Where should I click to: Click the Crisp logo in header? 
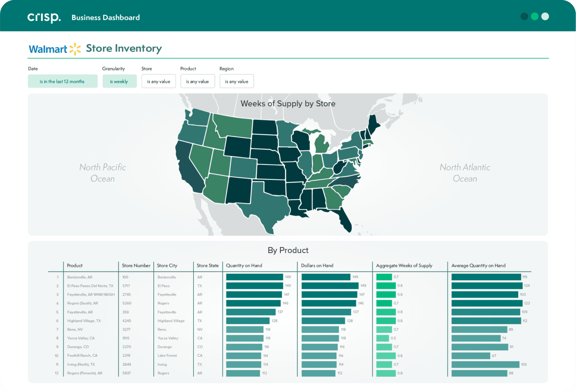(44, 17)
